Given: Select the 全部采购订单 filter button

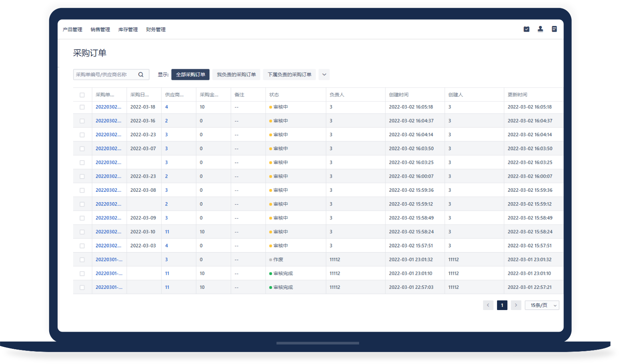Looking at the screenshot, I should tap(190, 75).
